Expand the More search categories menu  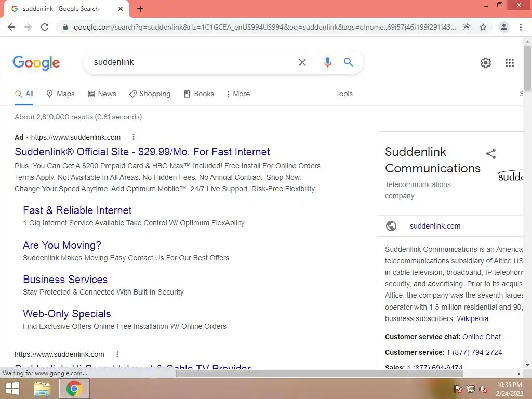tap(238, 94)
